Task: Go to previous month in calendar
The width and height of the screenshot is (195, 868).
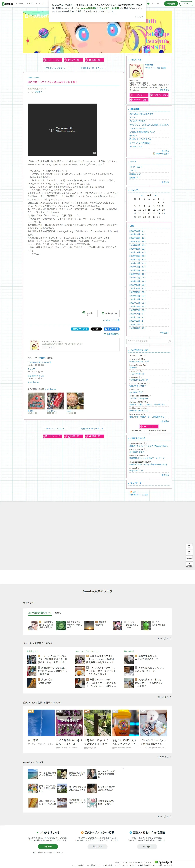Action: [142, 195]
